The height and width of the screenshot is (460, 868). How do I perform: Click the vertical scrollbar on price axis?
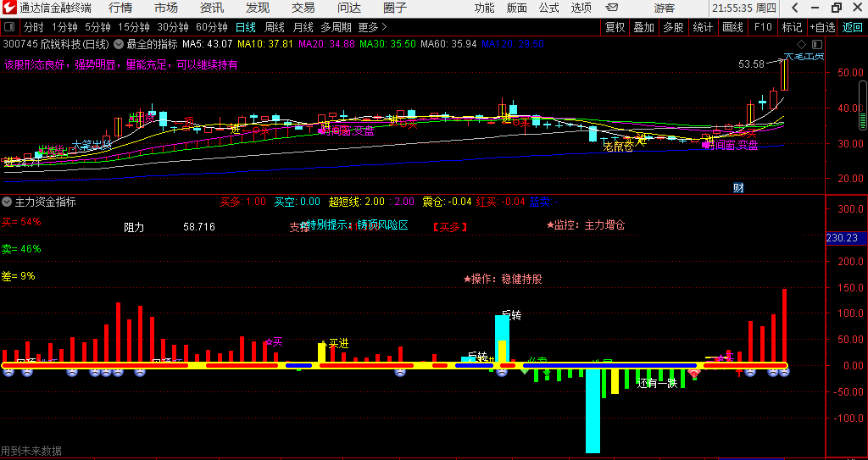point(862,105)
